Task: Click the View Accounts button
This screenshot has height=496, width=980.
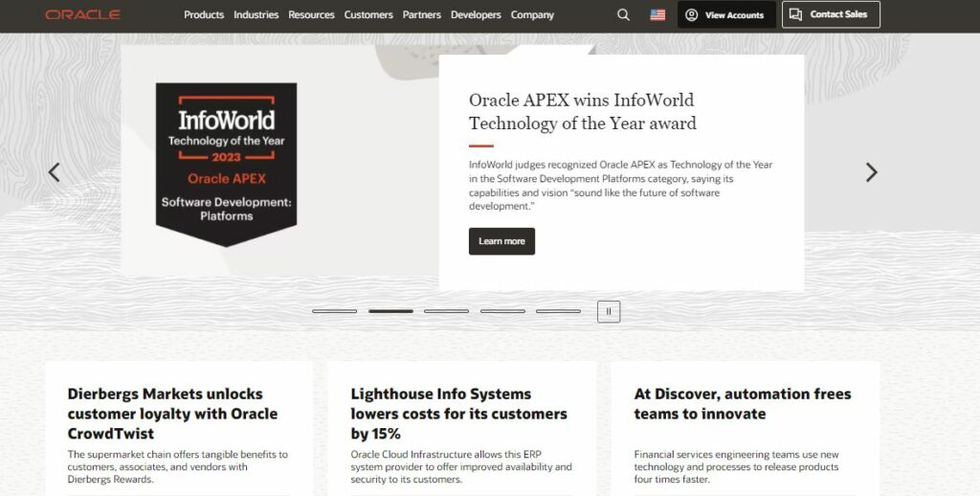Action: tap(727, 14)
